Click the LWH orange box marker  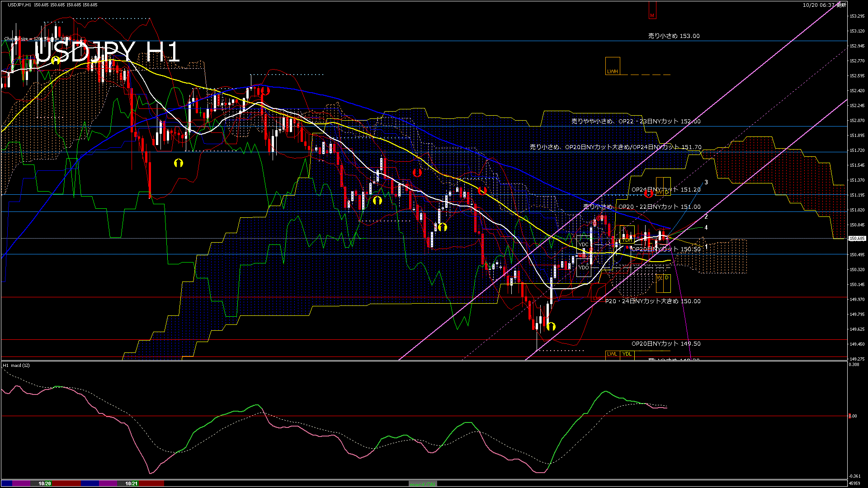[x=612, y=66]
